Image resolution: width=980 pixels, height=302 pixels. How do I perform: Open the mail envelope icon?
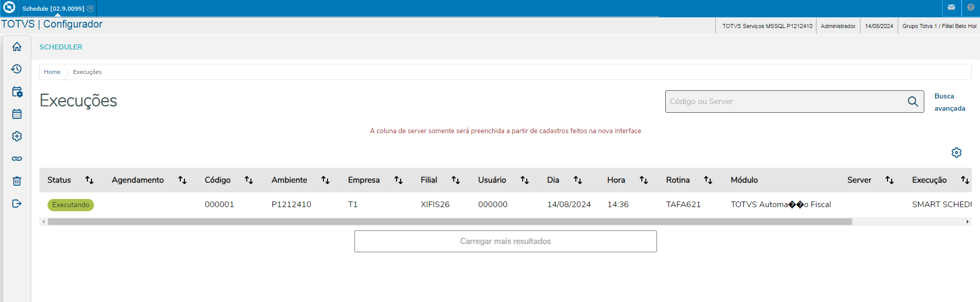(951, 8)
